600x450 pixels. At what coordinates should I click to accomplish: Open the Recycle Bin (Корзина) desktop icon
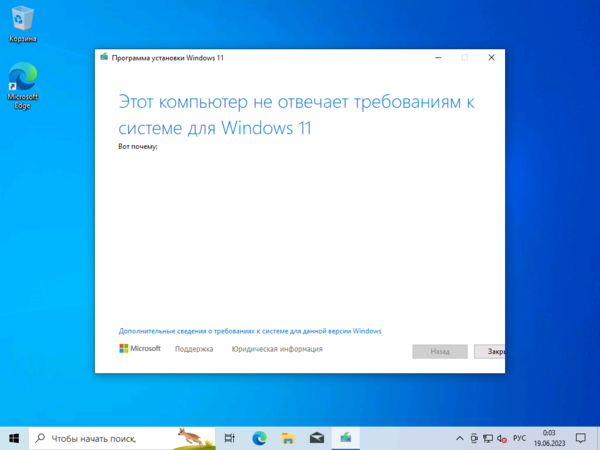pos(23,24)
